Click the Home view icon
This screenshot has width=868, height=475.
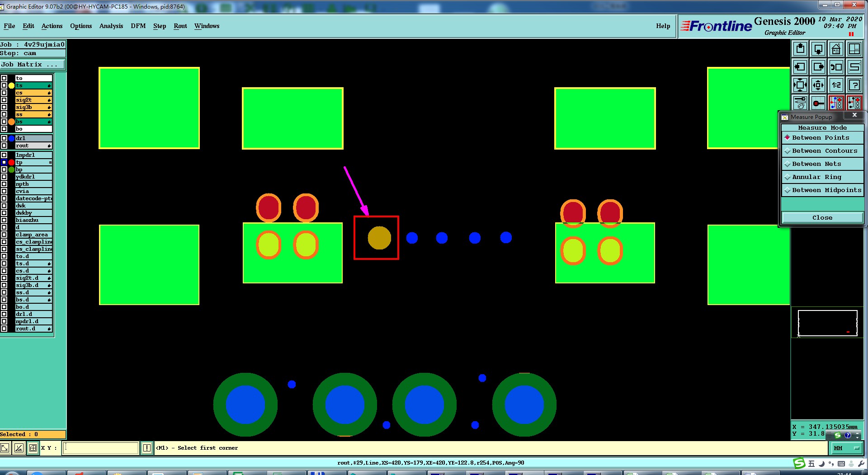(836, 49)
